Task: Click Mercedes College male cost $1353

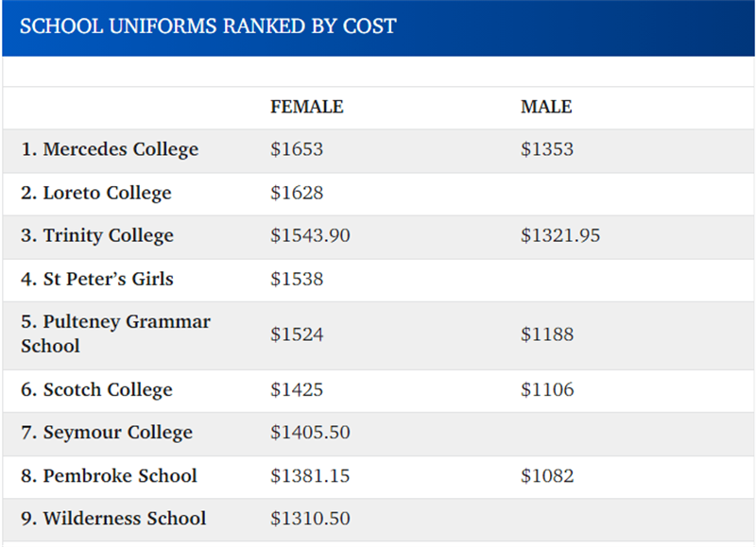Action: click(547, 149)
